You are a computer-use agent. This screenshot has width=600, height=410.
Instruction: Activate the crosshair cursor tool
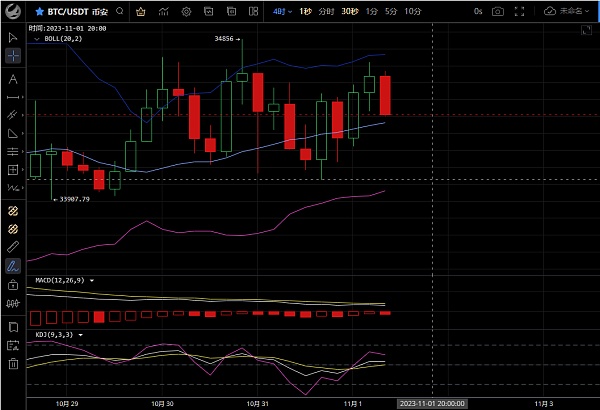[12, 56]
